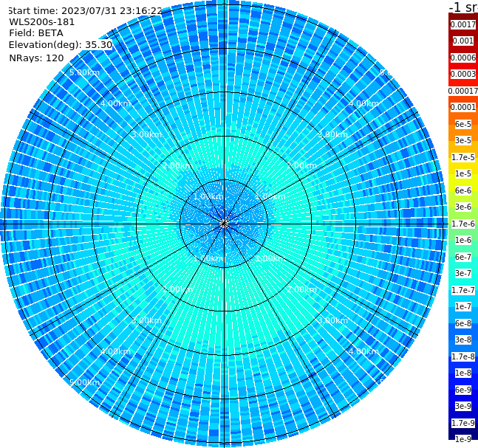Click the 0.001 colorbar tick label
Image resolution: width=478 pixels, height=448 pixels.
click(463, 41)
